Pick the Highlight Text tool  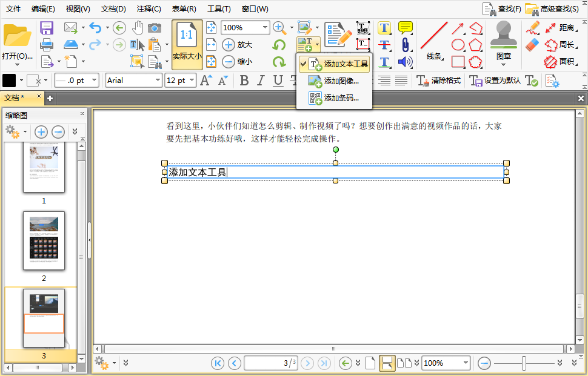pyautogui.click(x=385, y=28)
